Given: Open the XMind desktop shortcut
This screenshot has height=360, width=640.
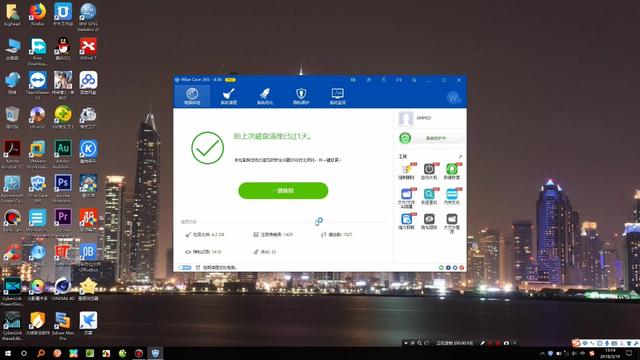Looking at the screenshot, I should click(x=88, y=48).
